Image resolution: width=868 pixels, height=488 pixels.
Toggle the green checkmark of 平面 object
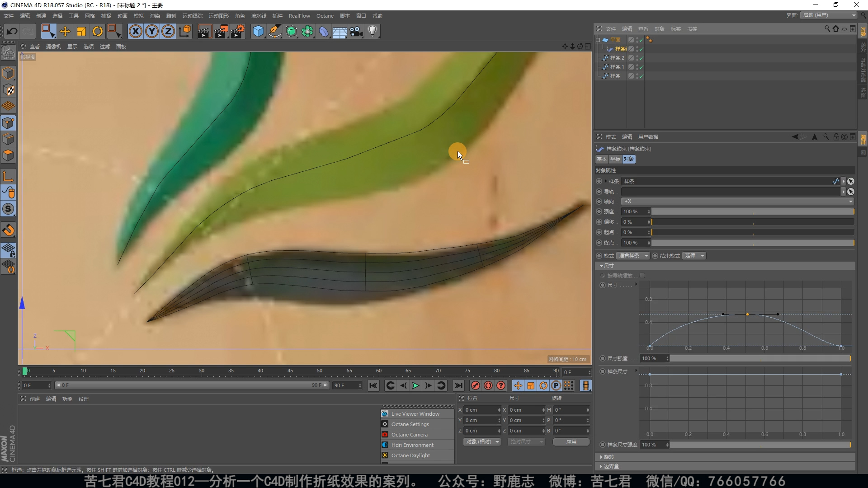point(642,40)
